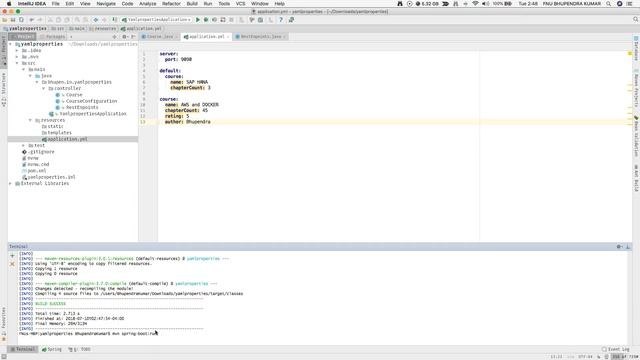This screenshot has height=360, width=640.
Task: Click the tool window toggle in bottom-left corner
Action: [4, 357]
